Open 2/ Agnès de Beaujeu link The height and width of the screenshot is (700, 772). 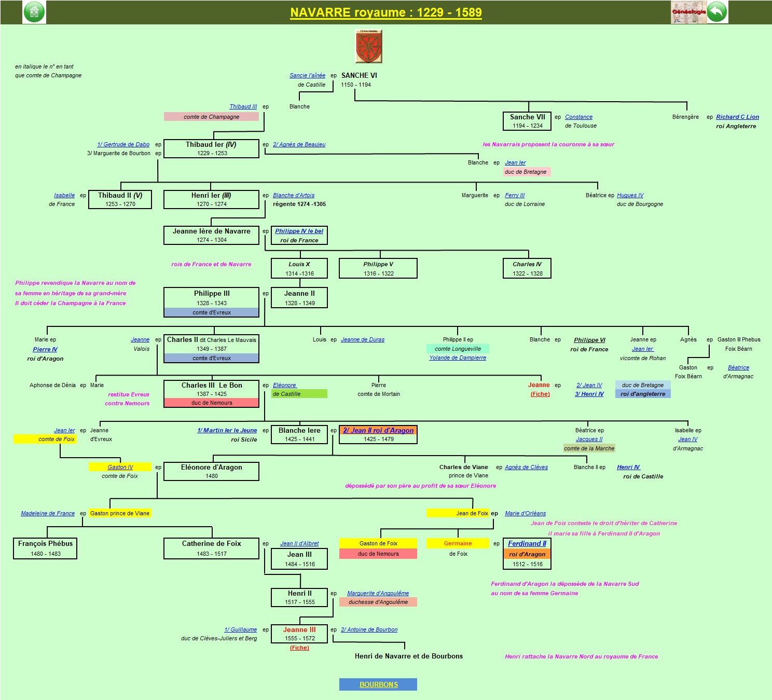[x=299, y=144]
